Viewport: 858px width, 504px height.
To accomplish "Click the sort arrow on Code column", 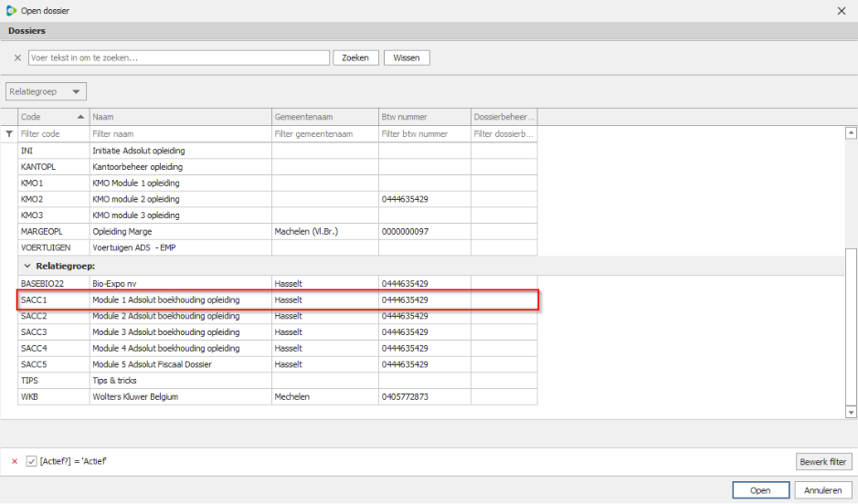I will 80,117.
